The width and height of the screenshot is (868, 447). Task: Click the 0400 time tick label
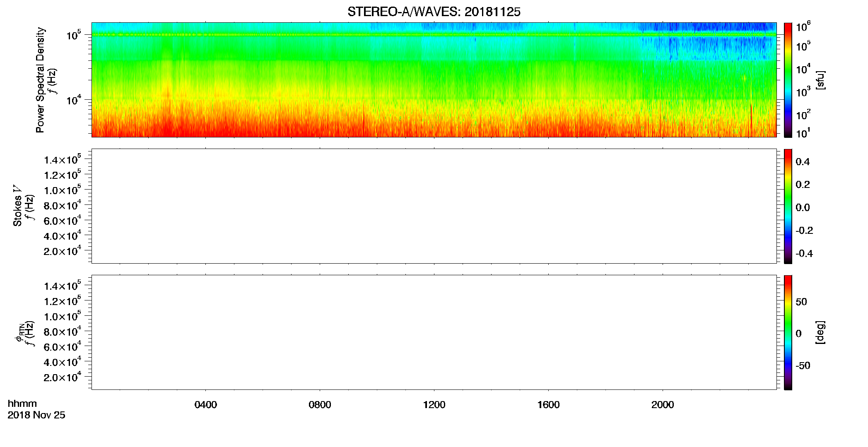(205, 405)
